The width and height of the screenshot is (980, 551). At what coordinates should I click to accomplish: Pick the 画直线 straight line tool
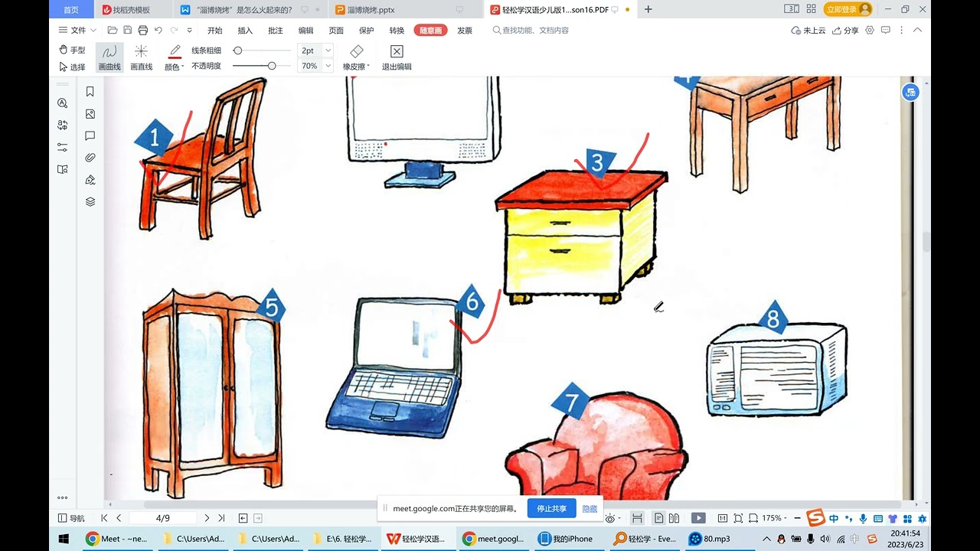tap(141, 57)
